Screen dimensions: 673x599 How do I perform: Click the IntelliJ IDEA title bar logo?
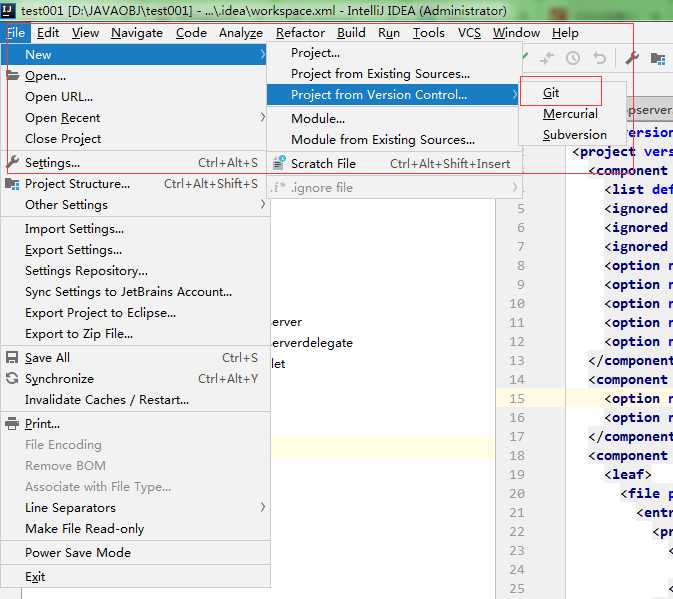[8, 9]
